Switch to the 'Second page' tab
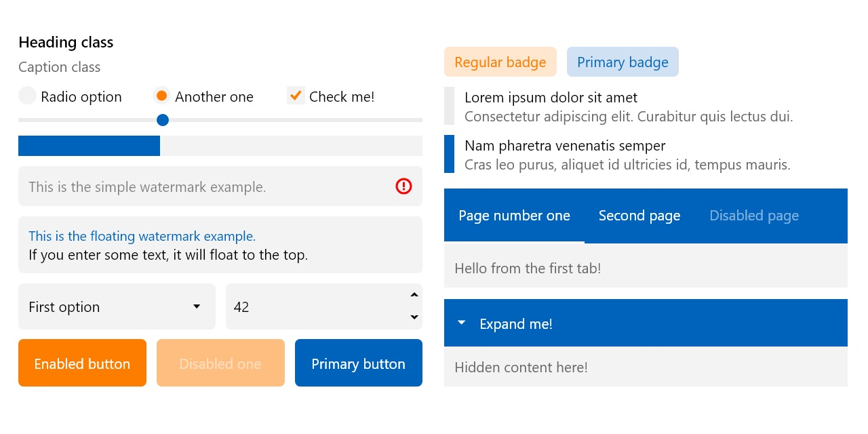The width and height of the screenshot is (868, 434). (x=639, y=216)
